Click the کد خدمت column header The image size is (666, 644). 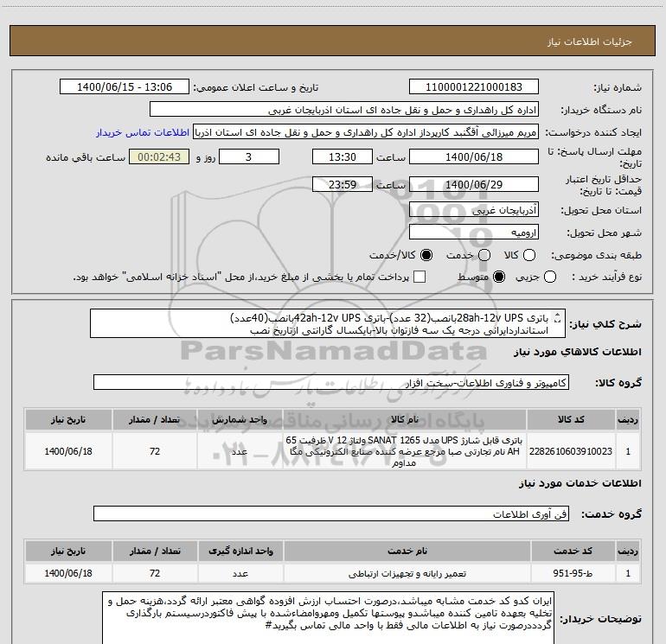pyautogui.click(x=573, y=551)
